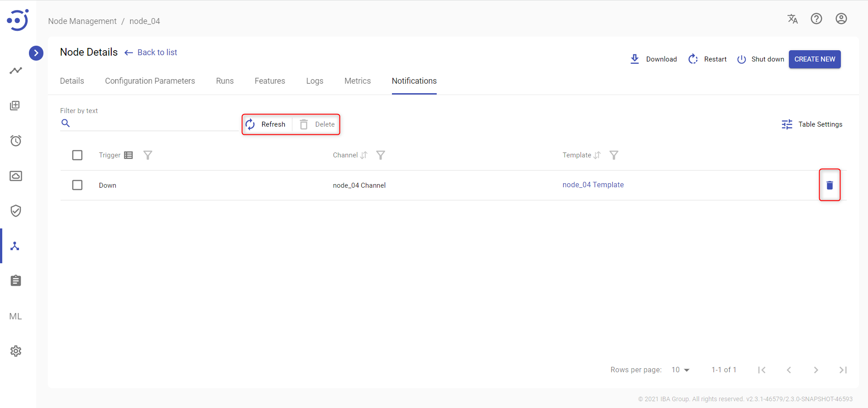Viewport: 868px width, 408px height.
Task: Expand the left sidebar with arrow button
Action: (36, 53)
